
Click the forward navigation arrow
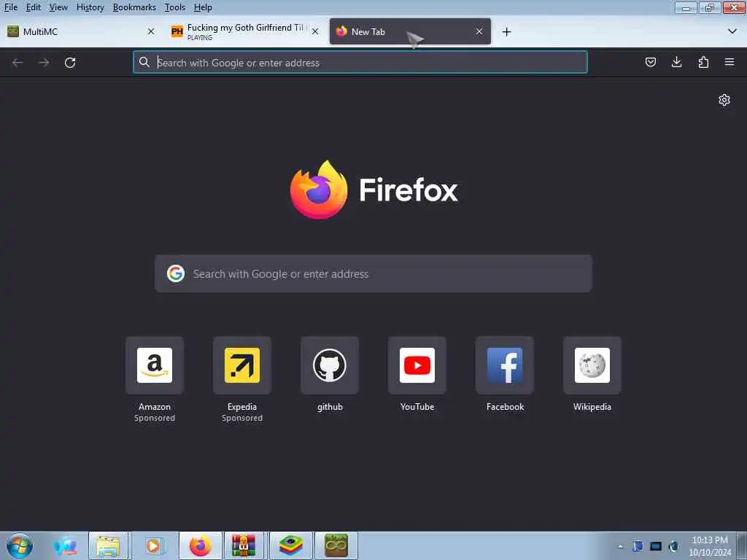pos(44,63)
